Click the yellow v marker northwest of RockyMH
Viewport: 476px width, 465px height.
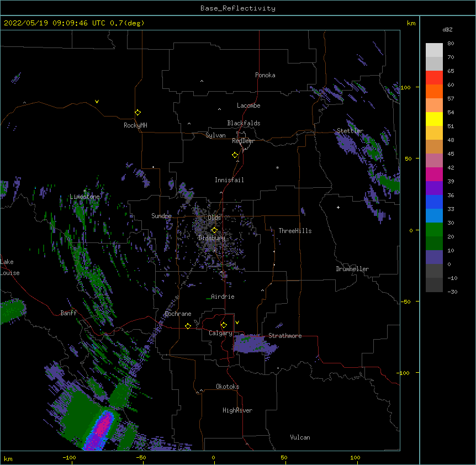pyautogui.click(x=97, y=102)
